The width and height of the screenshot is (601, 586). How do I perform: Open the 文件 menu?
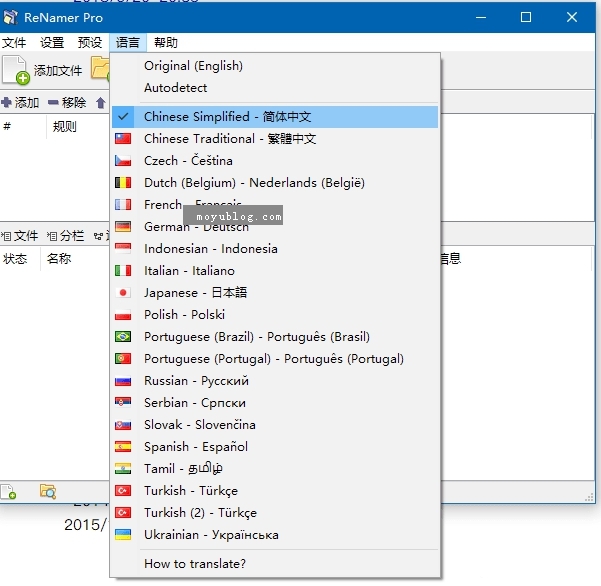click(14, 43)
